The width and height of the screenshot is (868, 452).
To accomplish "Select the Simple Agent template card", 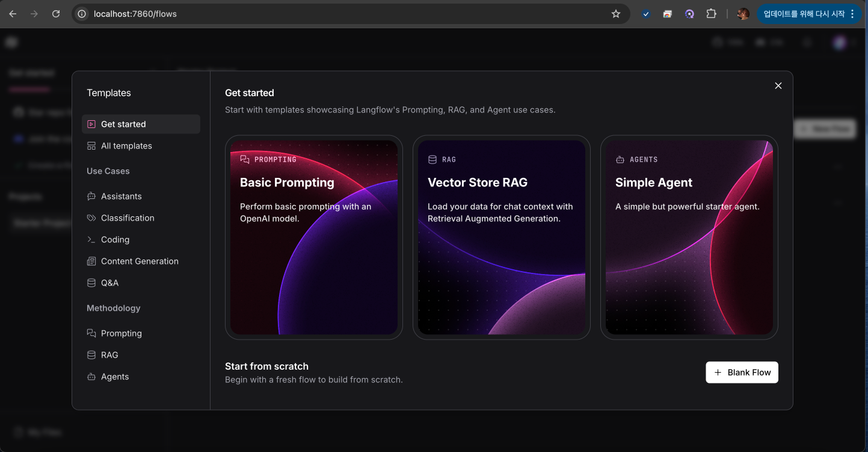I will [689, 237].
